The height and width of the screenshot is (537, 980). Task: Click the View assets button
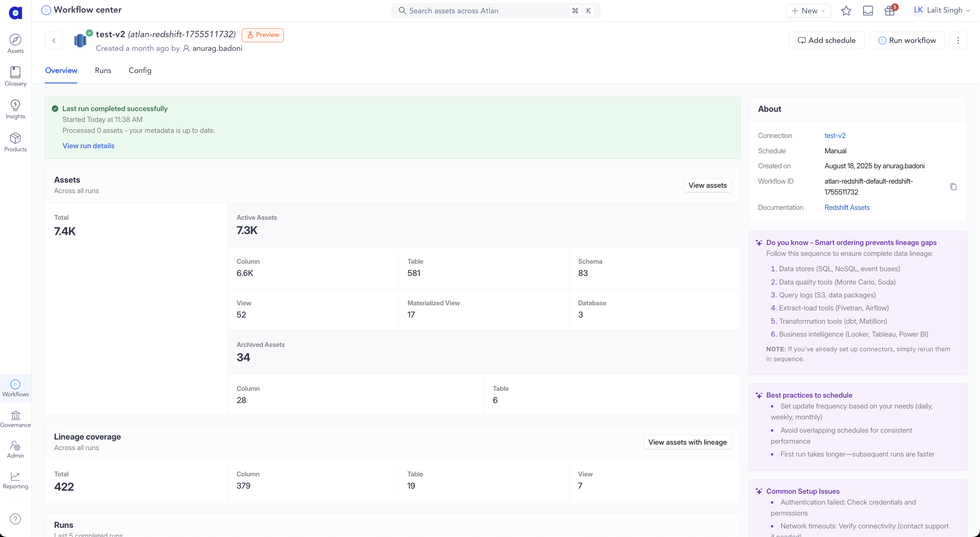707,185
